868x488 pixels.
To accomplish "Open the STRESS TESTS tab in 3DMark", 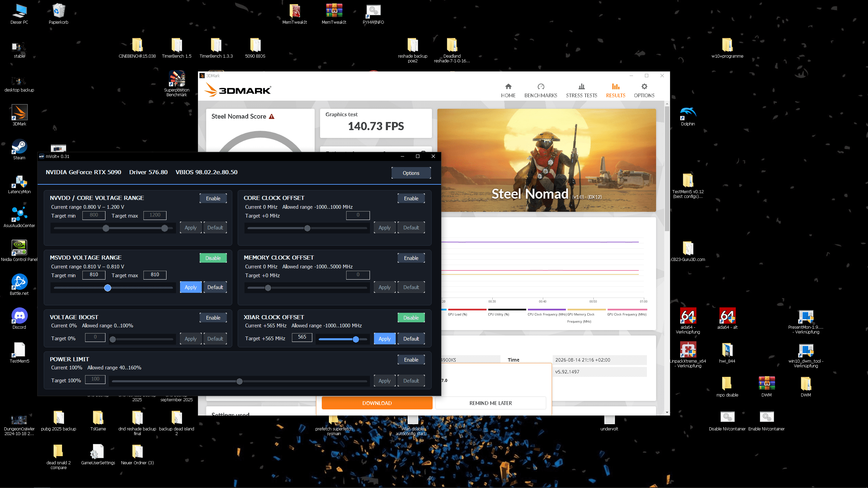I will tap(581, 90).
